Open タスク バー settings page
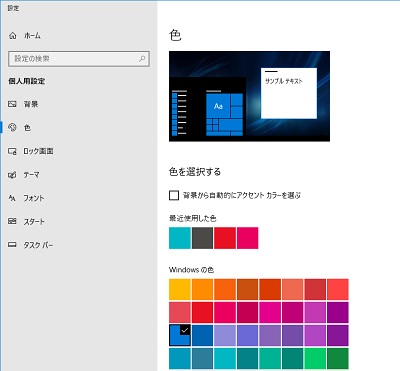Screen dimensions: 400x371 click(x=78, y=245)
